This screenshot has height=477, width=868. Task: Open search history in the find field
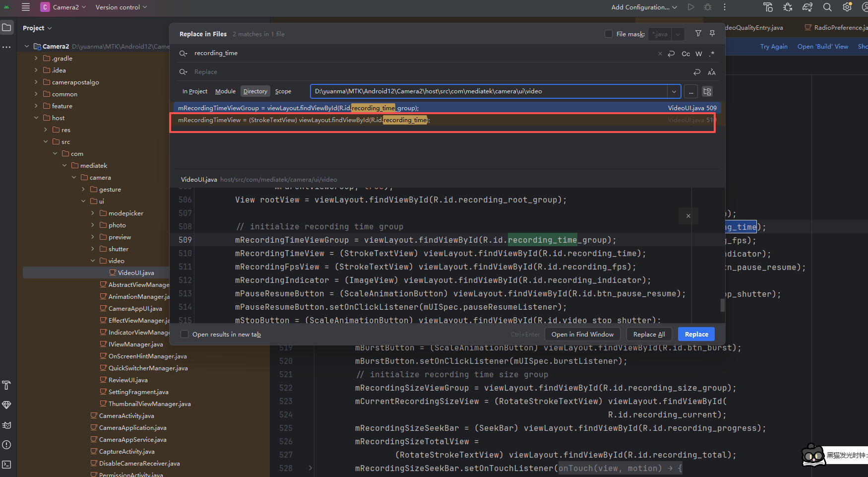click(x=183, y=53)
